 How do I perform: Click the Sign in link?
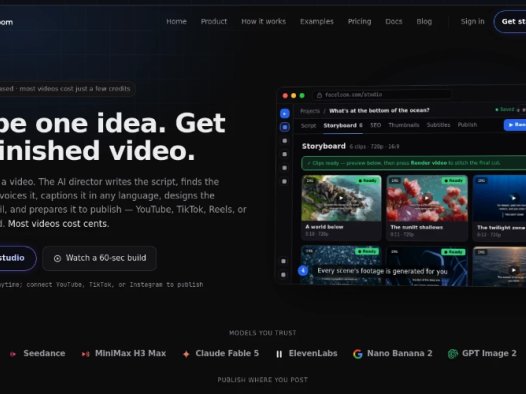point(472,21)
